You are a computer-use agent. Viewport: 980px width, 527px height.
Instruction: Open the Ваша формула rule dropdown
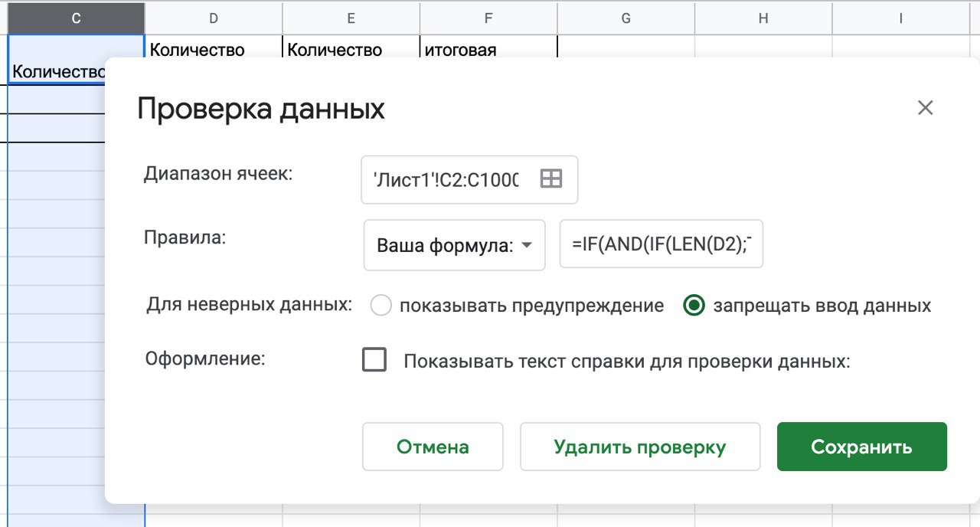(x=454, y=246)
